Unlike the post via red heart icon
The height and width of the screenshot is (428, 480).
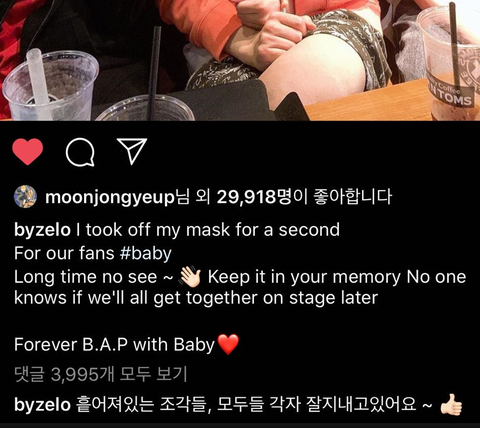(x=28, y=152)
